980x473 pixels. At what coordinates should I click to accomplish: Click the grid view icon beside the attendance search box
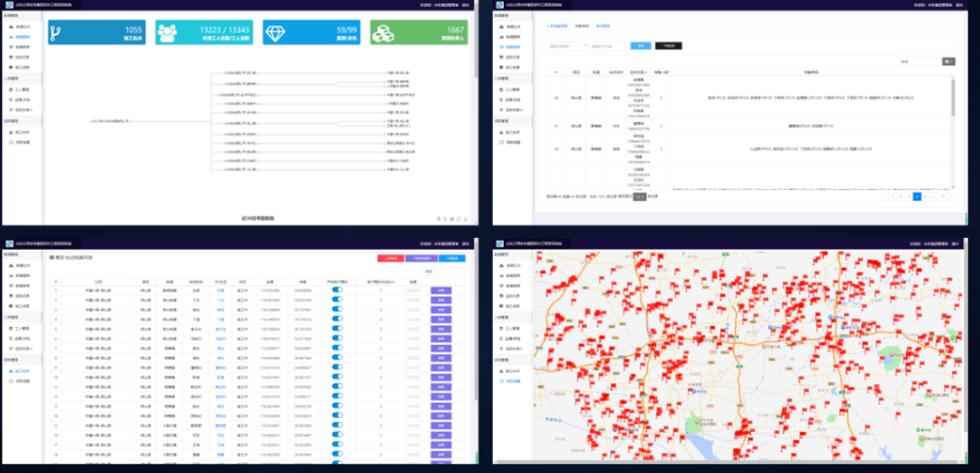click(x=947, y=61)
